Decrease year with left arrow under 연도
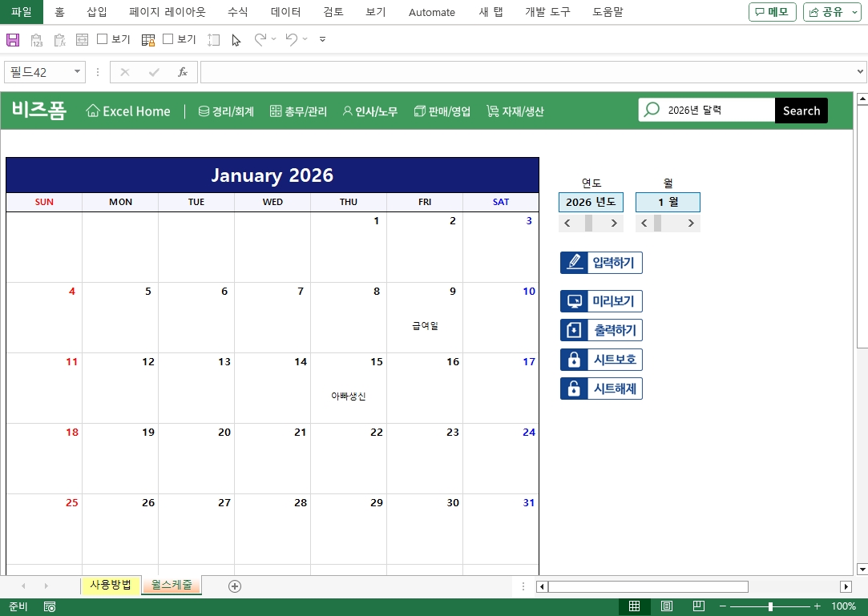The image size is (868, 616). point(567,223)
